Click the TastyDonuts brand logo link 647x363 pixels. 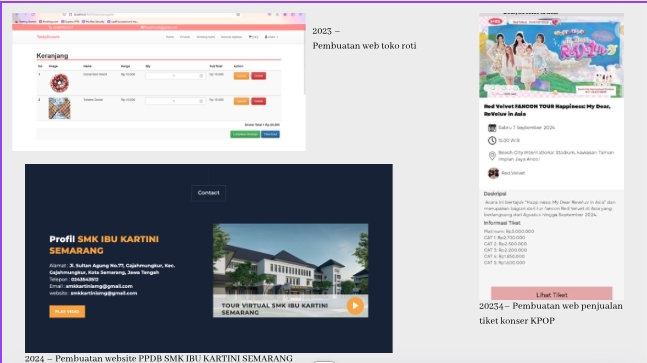pyautogui.click(x=48, y=37)
